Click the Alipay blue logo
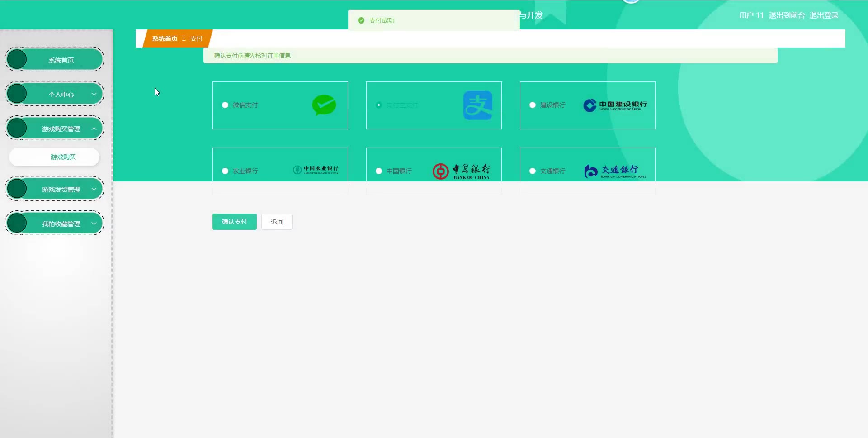868x438 pixels. 478,105
